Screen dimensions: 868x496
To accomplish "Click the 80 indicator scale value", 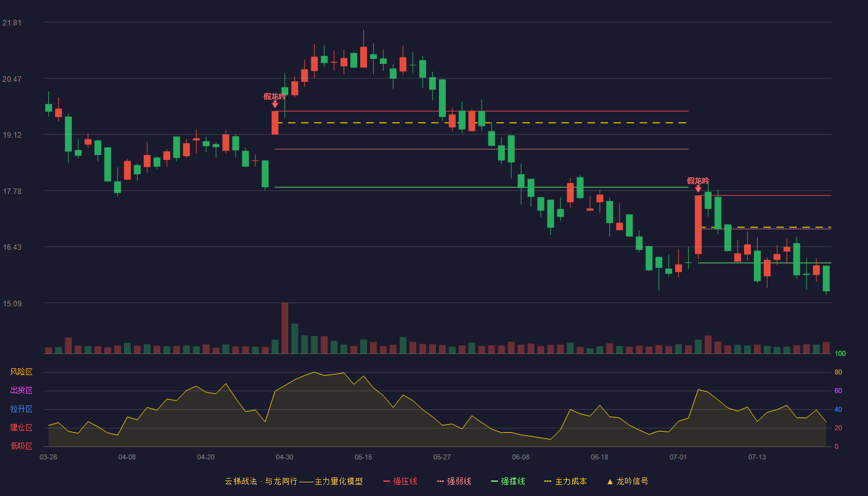I will tap(838, 372).
